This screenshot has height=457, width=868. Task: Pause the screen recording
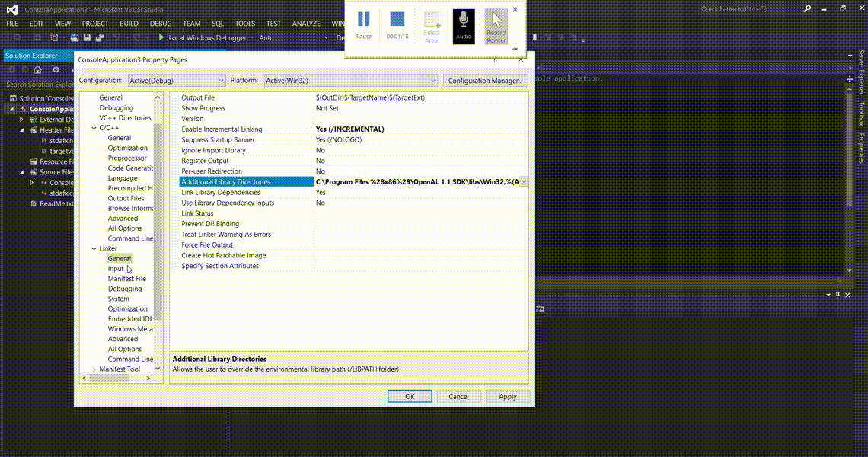coord(364,25)
